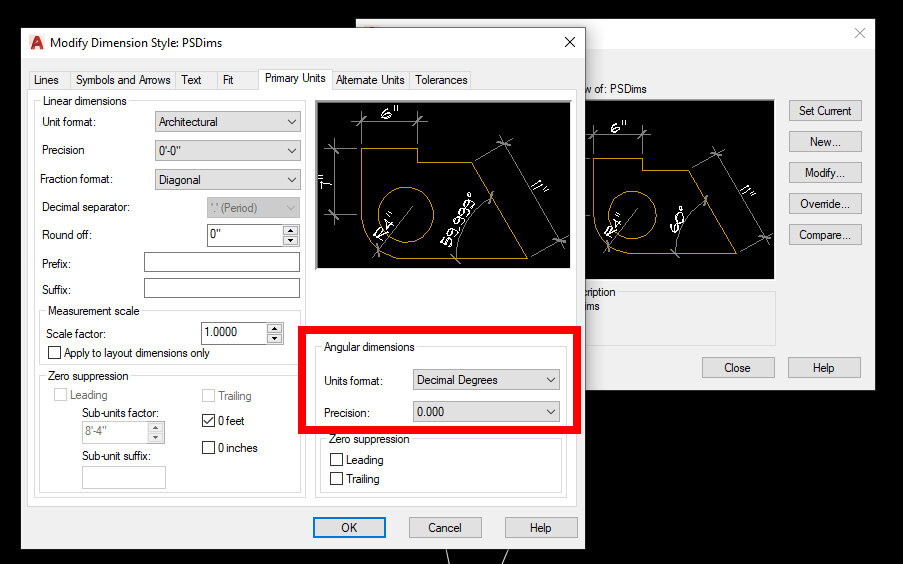Click Close in Dimension Style Manager

(x=738, y=368)
